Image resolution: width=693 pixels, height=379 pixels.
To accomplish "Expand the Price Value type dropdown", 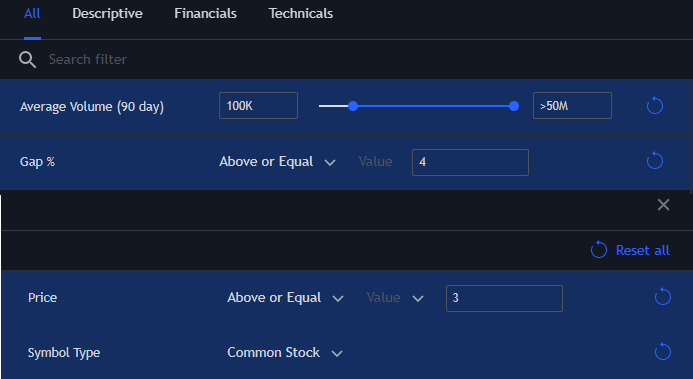I will 395,298.
